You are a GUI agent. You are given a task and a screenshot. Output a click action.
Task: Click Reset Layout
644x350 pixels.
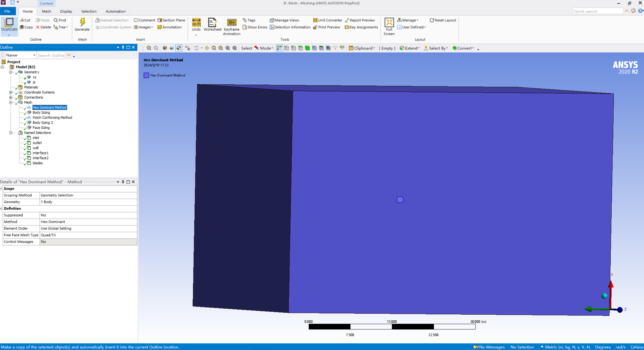click(443, 20)
